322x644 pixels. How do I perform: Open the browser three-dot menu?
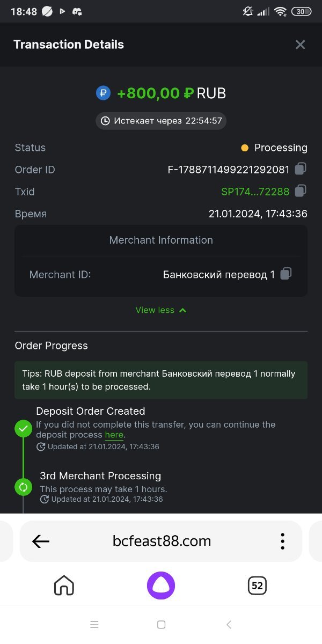[282, 541]
